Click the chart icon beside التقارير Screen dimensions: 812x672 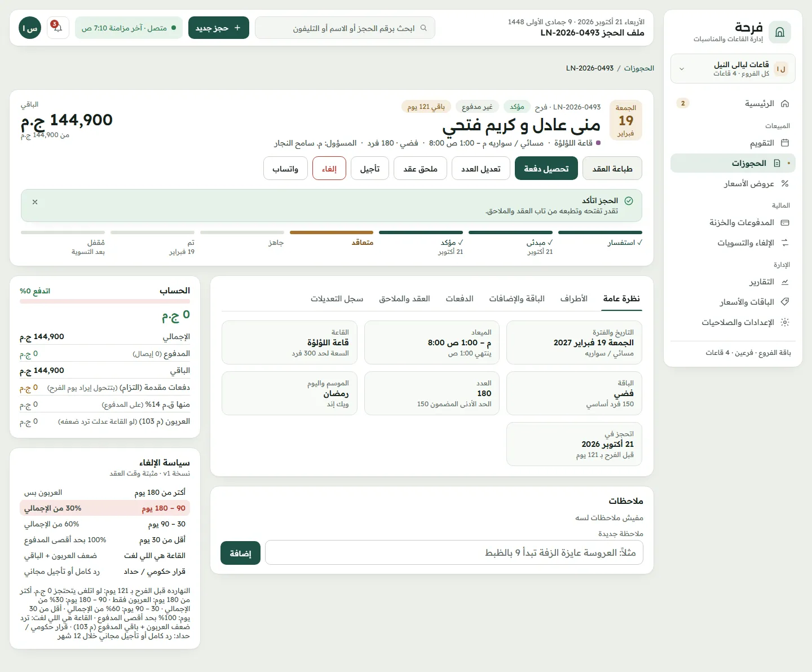pos(784,282)
